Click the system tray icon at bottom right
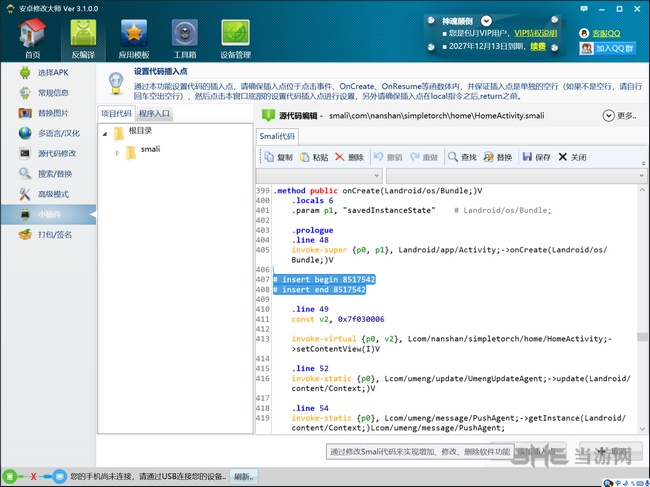This screenshot has height=487, width=650. tap(608, 482)
